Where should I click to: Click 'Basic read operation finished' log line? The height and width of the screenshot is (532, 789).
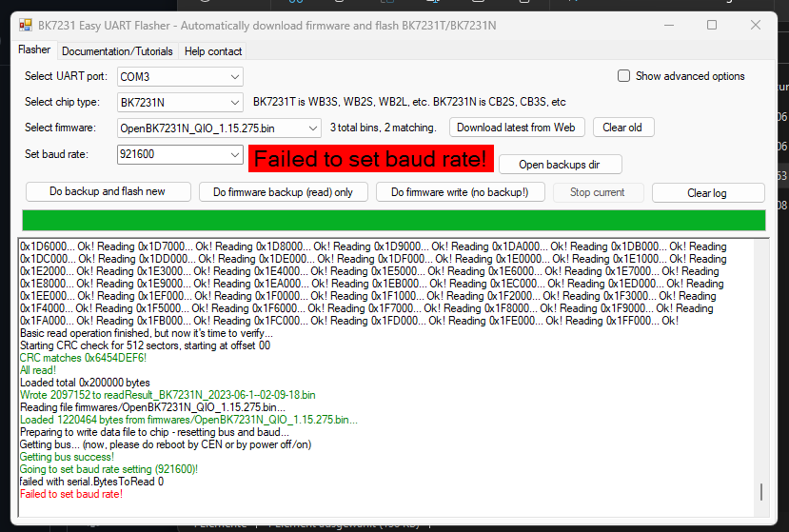click(147, 333)
